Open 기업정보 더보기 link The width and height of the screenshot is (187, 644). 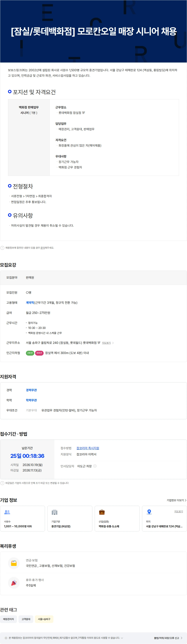pyautogui.click(x=176, y=500)
